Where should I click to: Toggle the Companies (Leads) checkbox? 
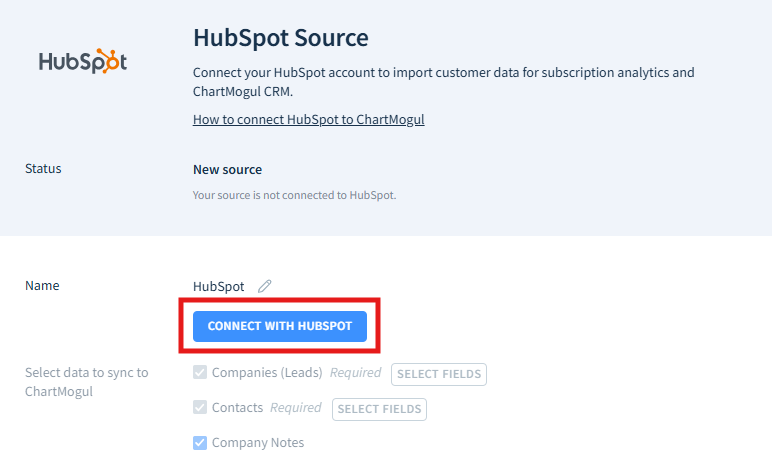click(200, 372)
